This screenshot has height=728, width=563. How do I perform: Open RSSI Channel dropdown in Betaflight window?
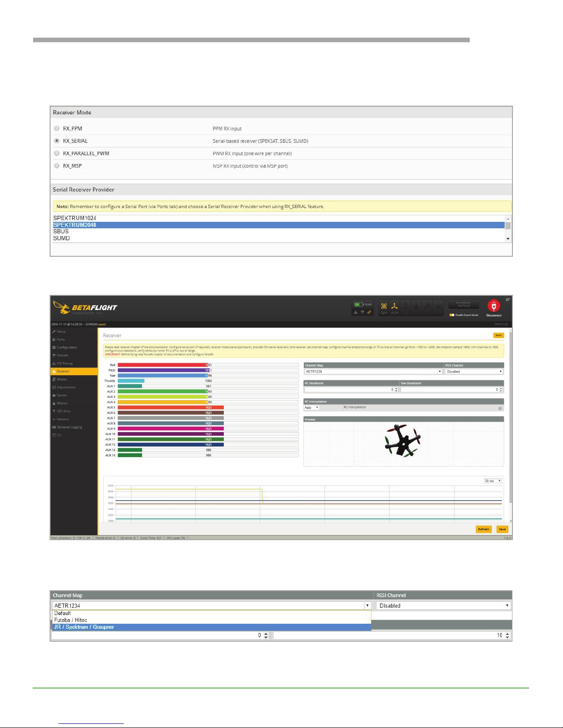[474, 371]
